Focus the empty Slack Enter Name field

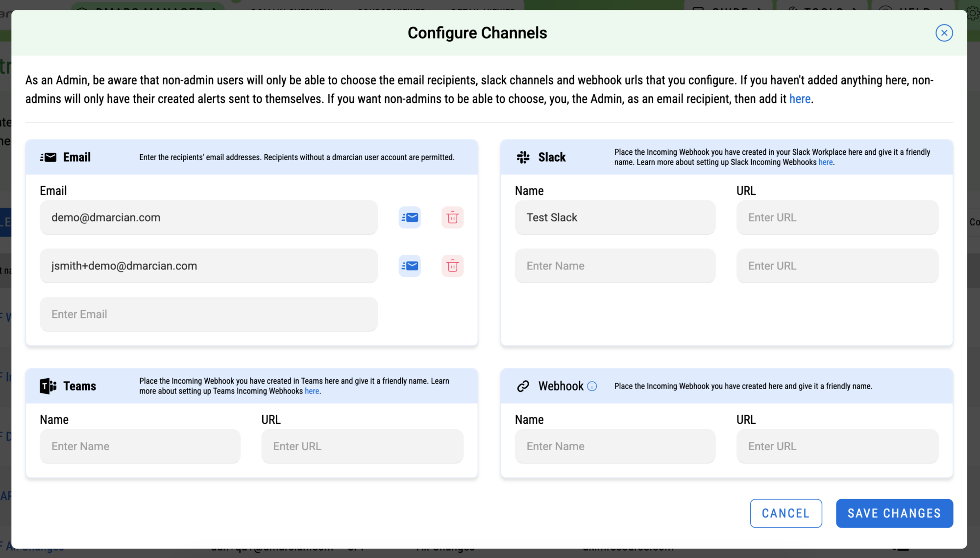coord(615,266)
